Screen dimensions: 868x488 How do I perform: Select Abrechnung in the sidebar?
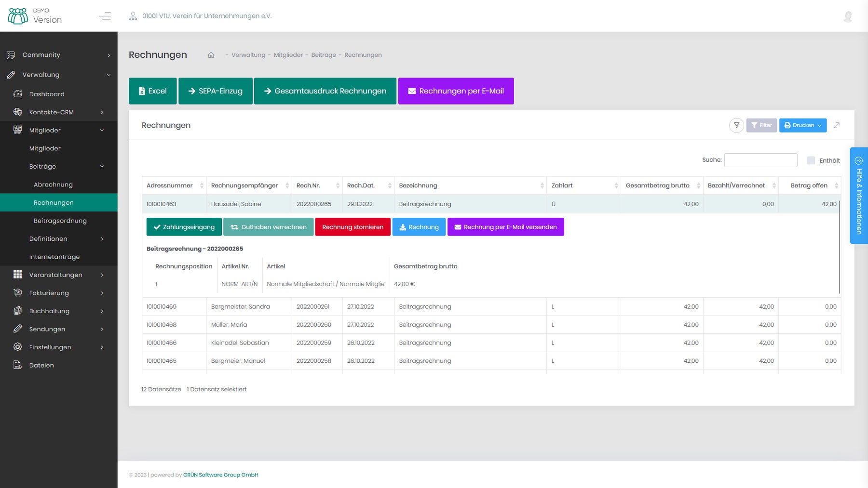[53, 185]
